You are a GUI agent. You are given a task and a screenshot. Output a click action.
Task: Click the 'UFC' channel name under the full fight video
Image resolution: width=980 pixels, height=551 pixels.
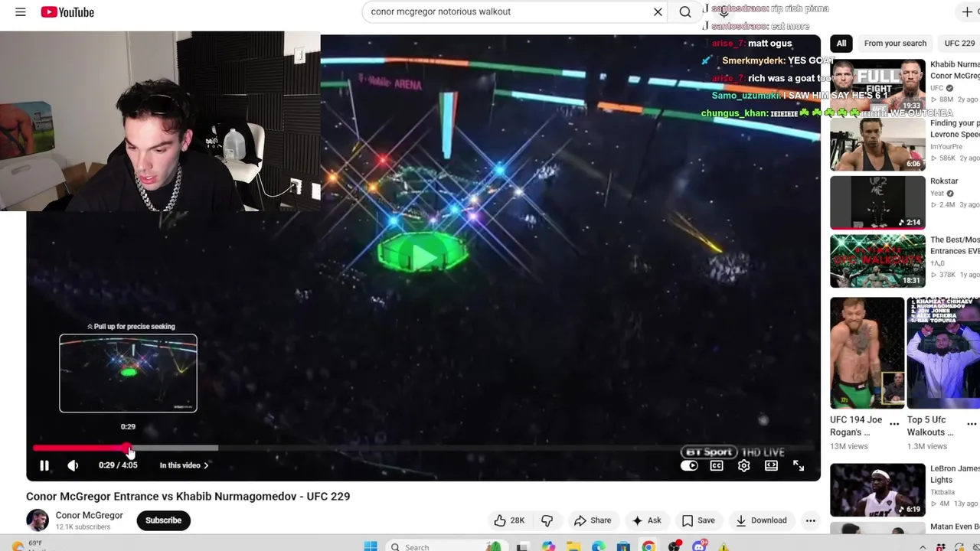(x=937, y=88)
